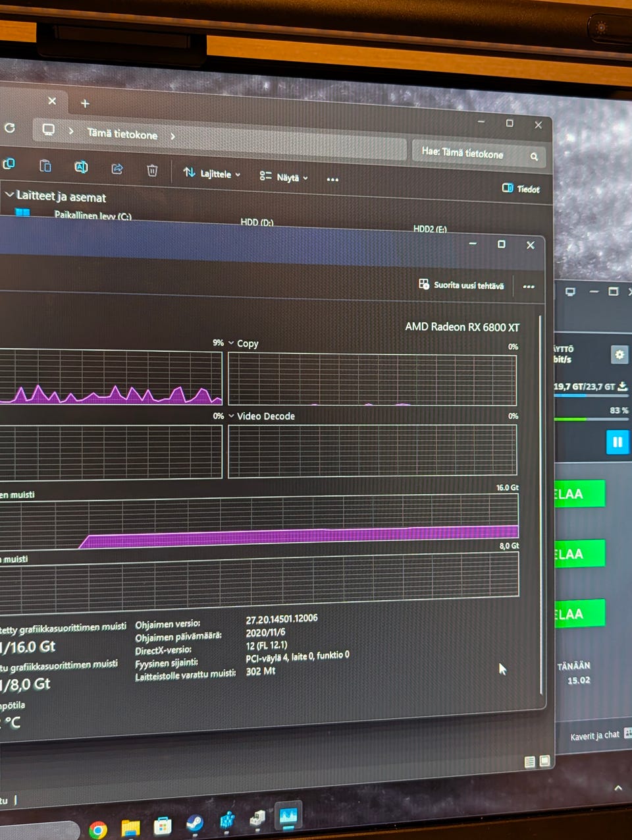The image size is (632, 840).
Task: Open the Näytä view dropdown
Action: tap(284, 177)
